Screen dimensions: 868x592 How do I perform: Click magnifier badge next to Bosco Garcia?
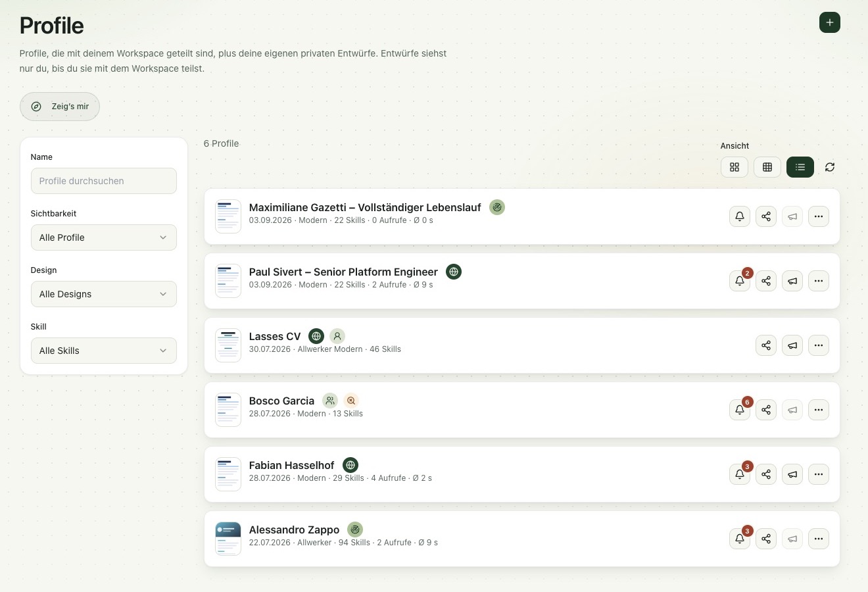(351, 401)
